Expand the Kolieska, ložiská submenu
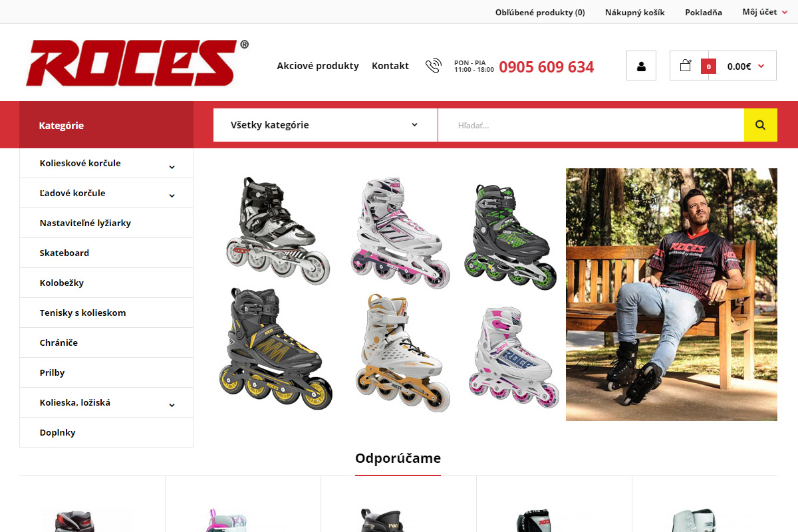This screenshot has height=532, width=798. pos(172,405)
